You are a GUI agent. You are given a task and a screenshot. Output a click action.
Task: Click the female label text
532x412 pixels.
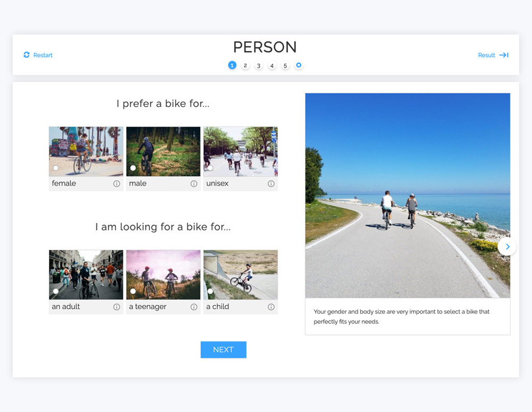coord(64,183)
